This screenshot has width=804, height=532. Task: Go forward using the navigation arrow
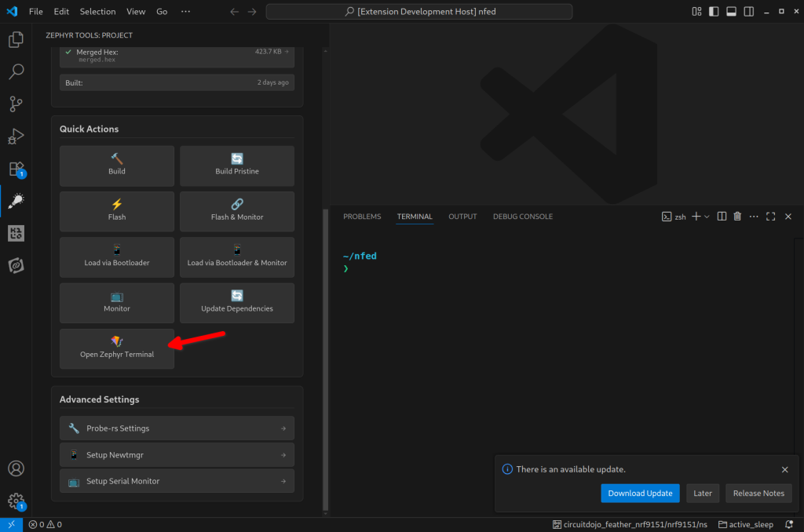point(252,11)
